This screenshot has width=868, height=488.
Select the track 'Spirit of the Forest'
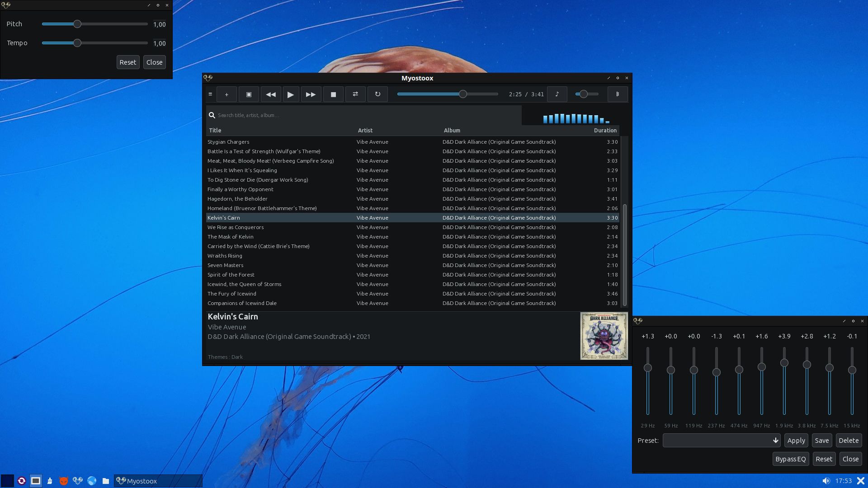[412, 275]
